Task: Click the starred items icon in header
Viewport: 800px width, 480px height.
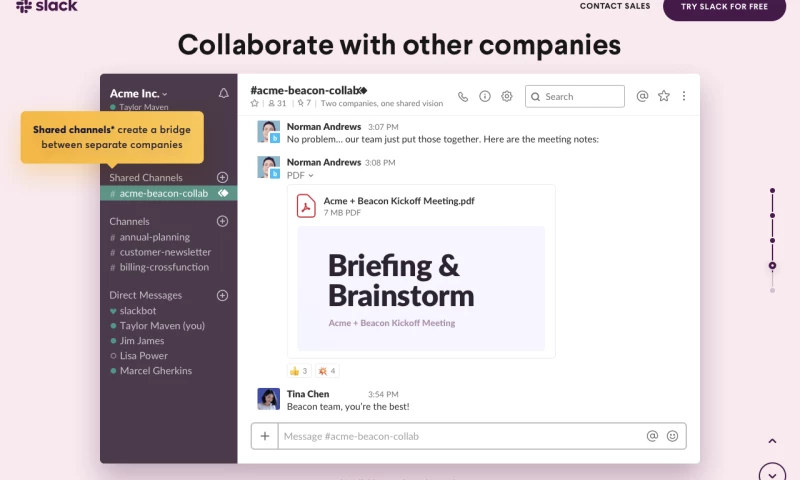Action: pos(664,97)
